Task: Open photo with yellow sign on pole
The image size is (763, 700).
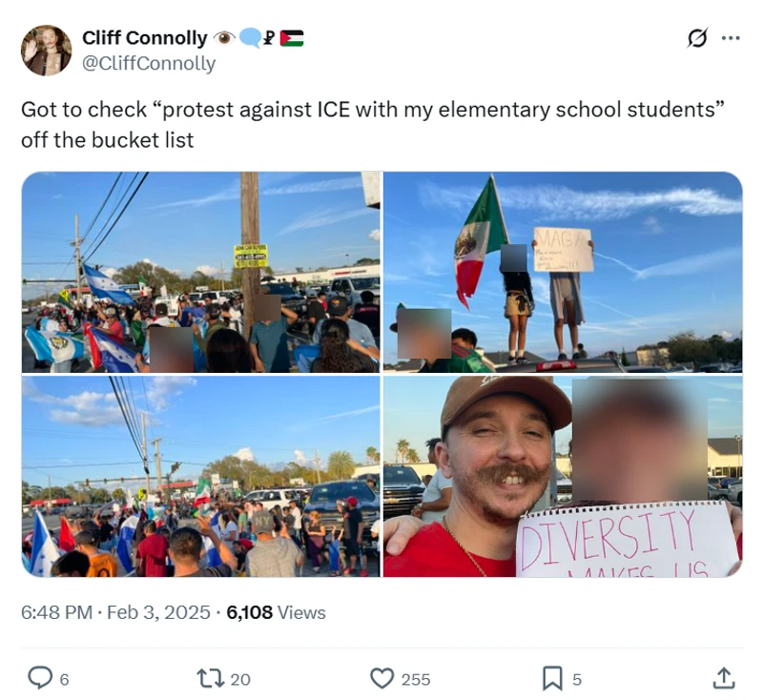Action: coord(201,272)
